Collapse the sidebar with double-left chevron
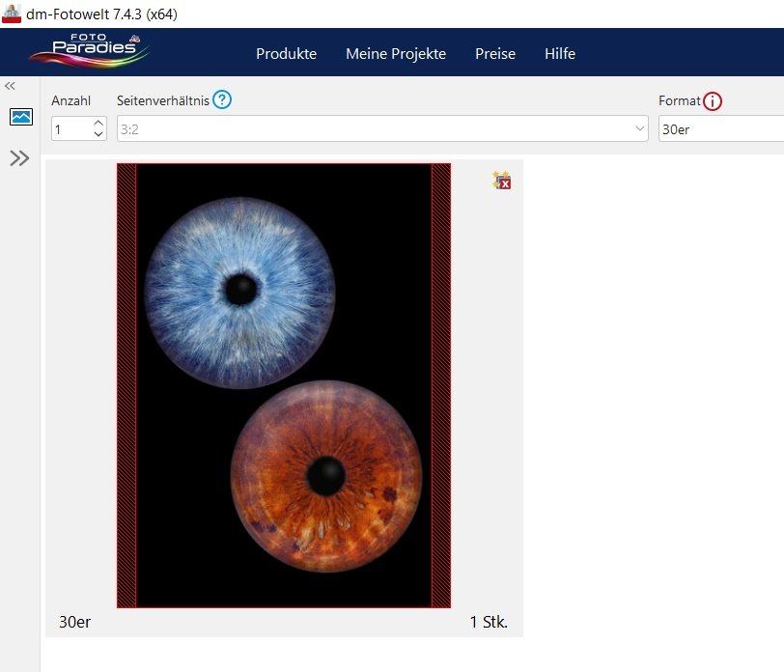 (x=11, y=86)
